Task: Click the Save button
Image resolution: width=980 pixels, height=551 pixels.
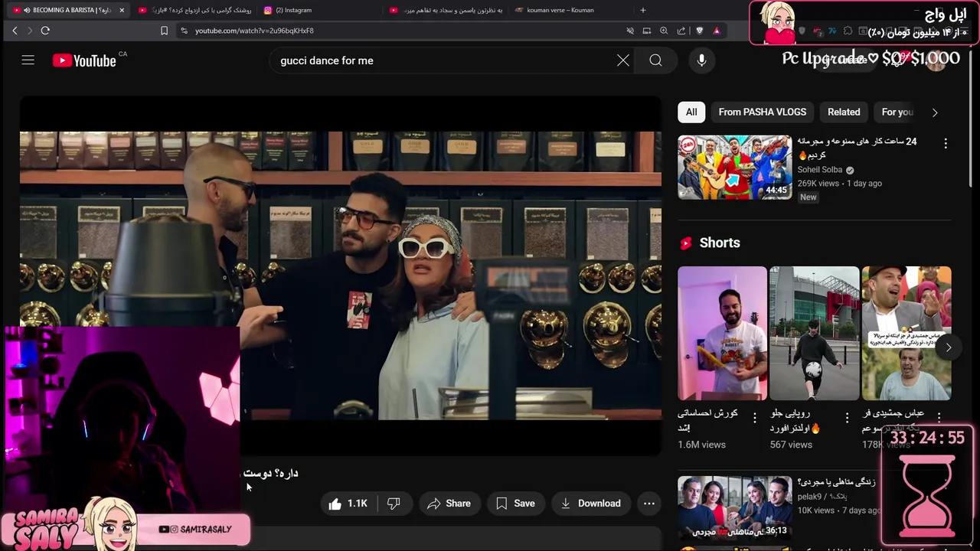Action: click(x=515, y=504)
